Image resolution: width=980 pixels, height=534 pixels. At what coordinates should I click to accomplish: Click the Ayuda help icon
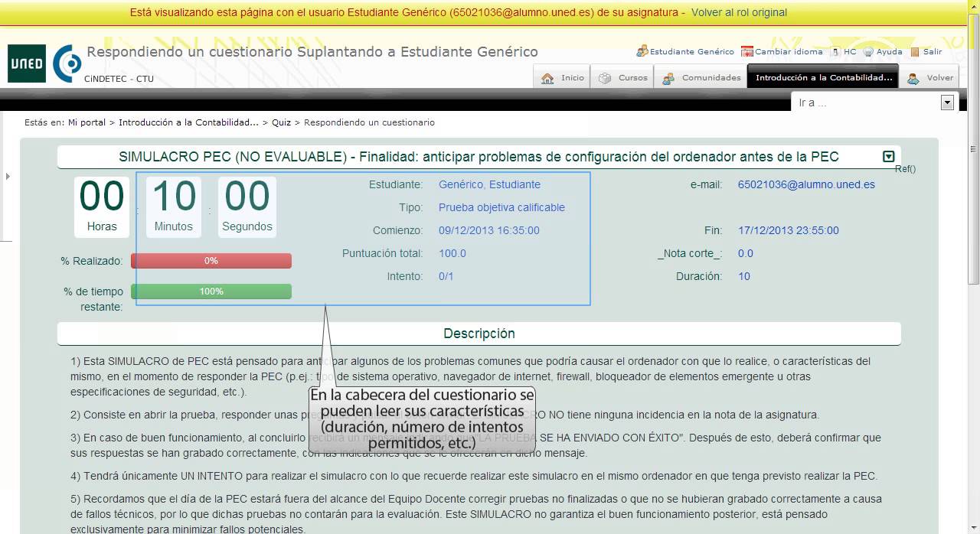[869, 52]
